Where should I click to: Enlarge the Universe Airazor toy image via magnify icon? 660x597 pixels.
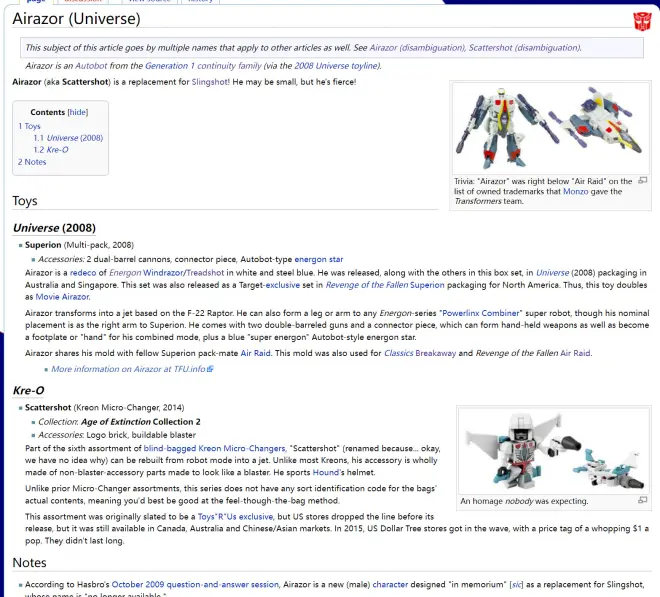[642, 181]
